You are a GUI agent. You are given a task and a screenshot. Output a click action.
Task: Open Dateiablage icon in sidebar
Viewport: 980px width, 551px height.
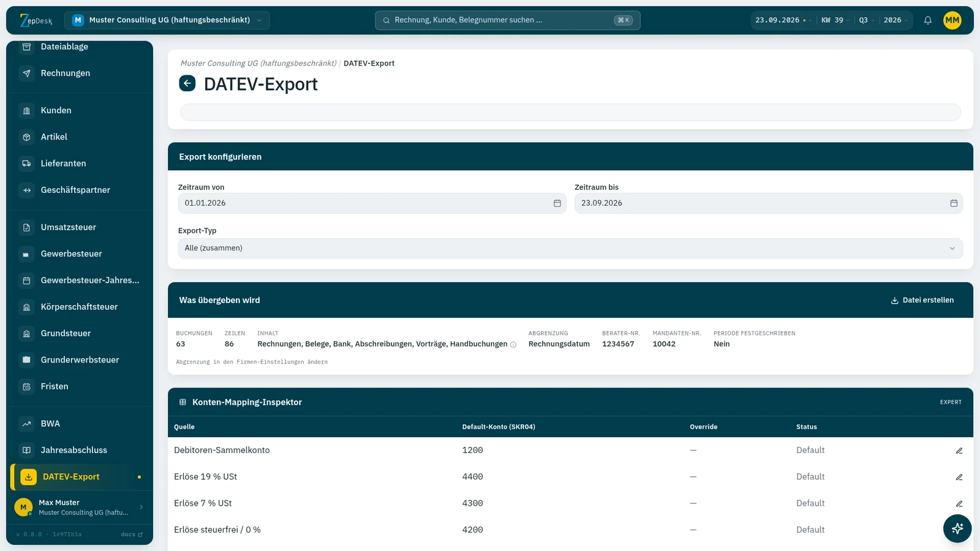(x=26, y=47)
